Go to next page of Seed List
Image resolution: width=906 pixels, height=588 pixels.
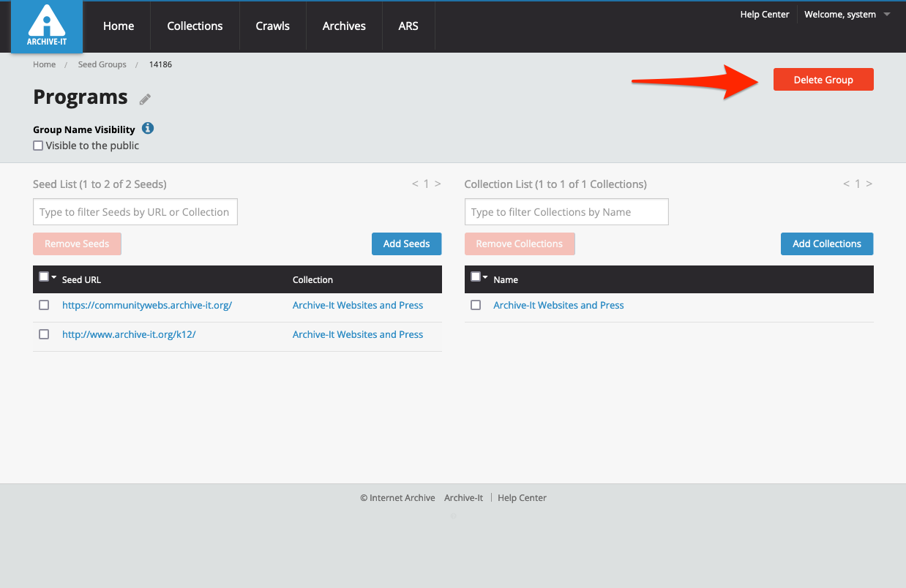pos(438,184)
